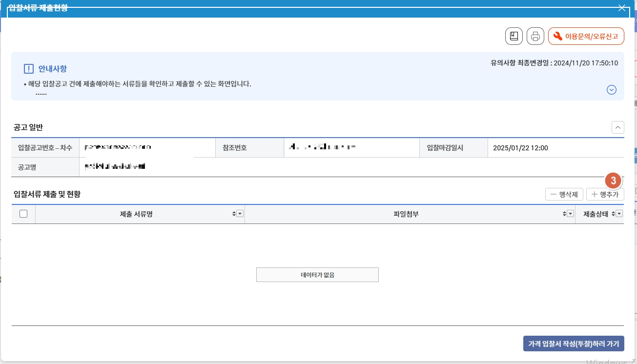
Task: Open the filter dropdown on 제출상태 column
Action: [618, 213]
